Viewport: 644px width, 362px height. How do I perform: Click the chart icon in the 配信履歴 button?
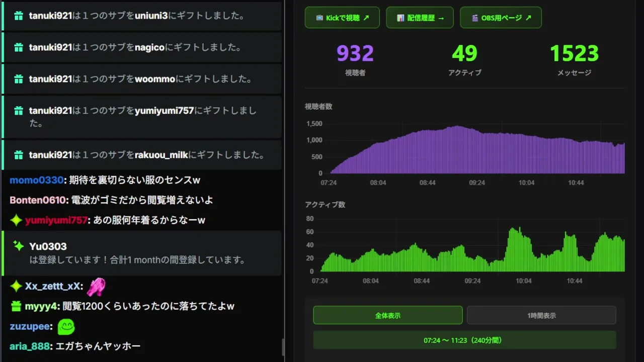pyautogui.click(x=400, y=18)
